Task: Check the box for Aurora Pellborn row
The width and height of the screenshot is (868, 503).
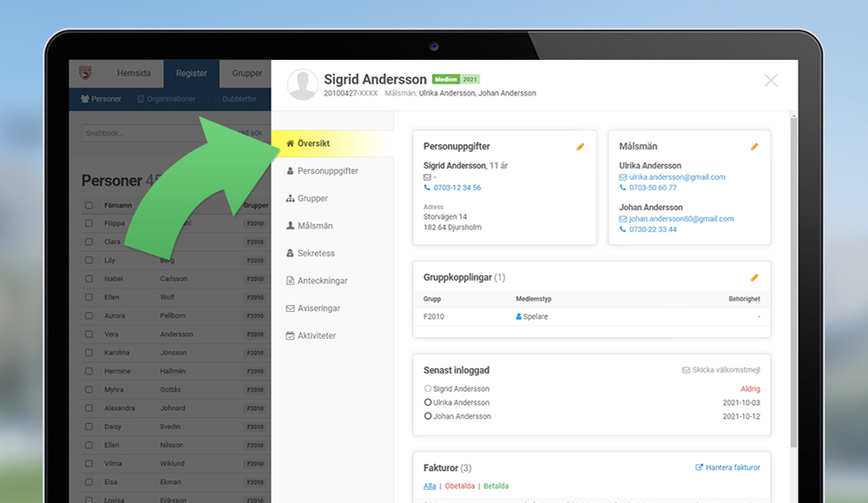Action: click(x=89, y=315)
